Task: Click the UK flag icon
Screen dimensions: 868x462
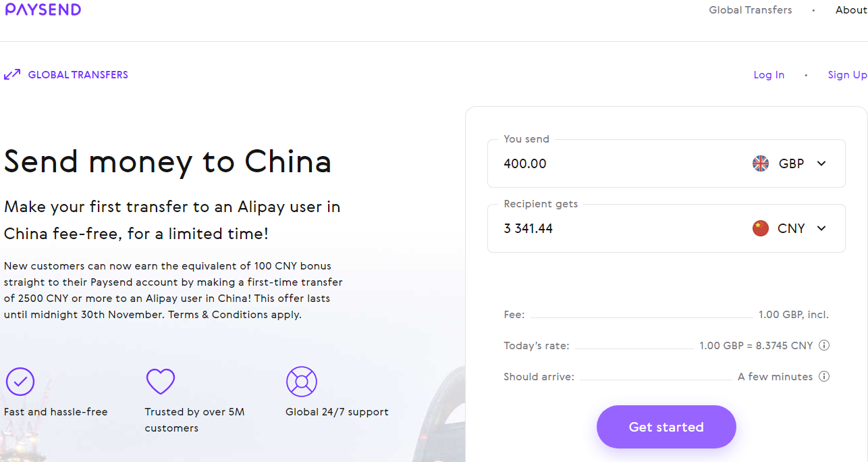Action: click(x=761, y=163)
